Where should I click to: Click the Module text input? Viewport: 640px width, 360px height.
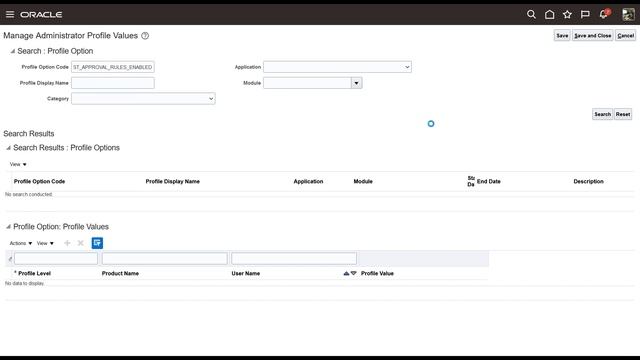tap(307, 83)
